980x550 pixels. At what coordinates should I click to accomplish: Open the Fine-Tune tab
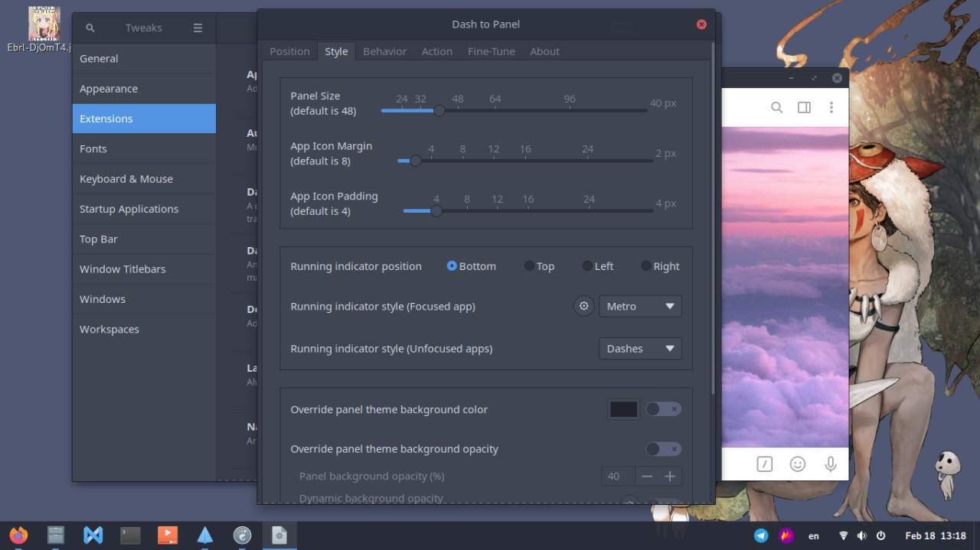pyautogui.click(x=492, y=51)
